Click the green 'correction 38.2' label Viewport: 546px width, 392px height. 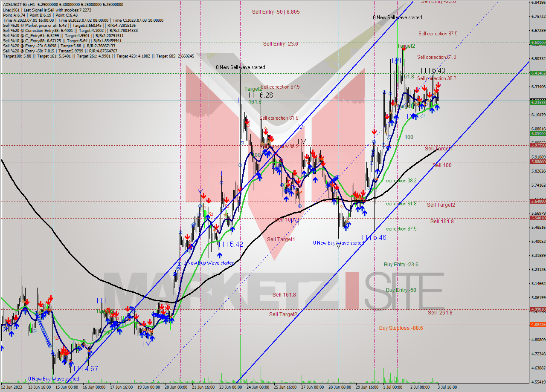point(401,181)
